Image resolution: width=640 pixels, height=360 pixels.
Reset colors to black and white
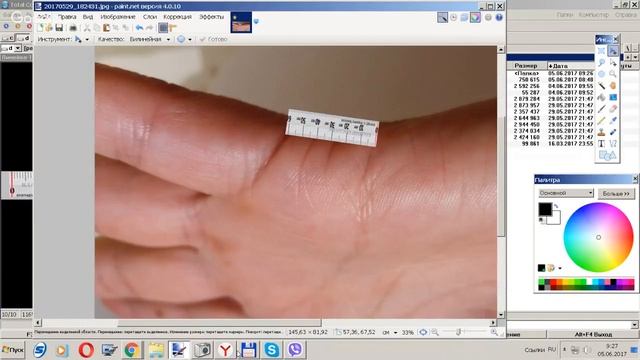click(x=542, y=220)
